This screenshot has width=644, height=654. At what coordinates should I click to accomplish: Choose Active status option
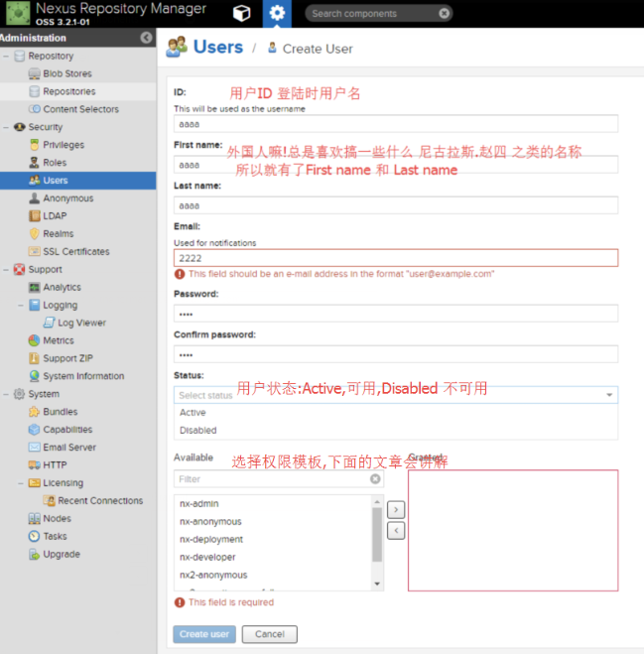tap(395, 413)
